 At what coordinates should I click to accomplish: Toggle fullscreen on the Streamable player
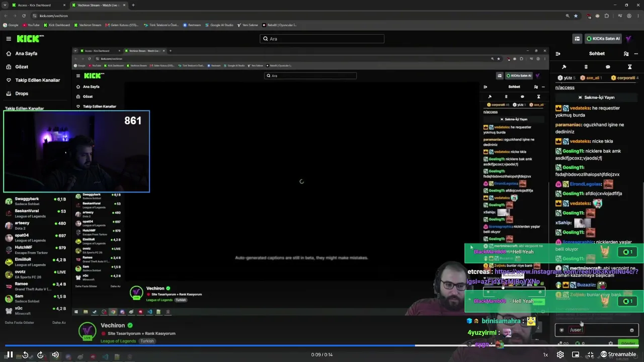[x=590, y=354]
